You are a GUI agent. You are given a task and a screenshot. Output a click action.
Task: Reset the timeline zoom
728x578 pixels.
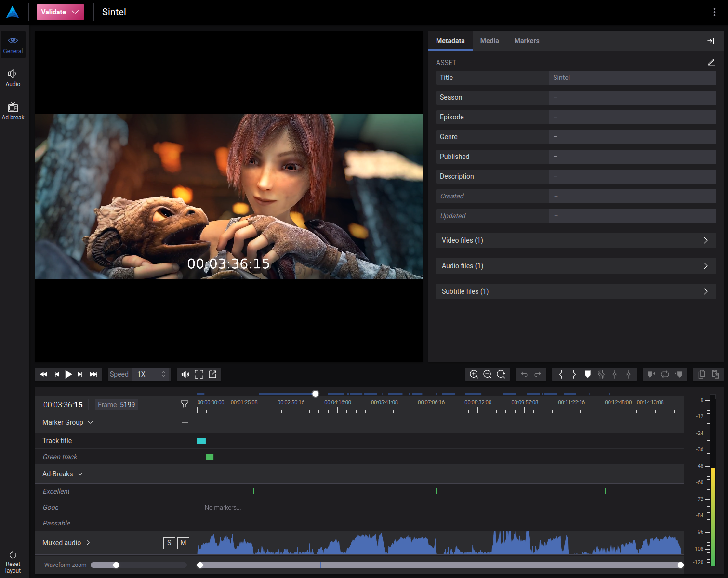pyautogui.click(x=501, y=374)
